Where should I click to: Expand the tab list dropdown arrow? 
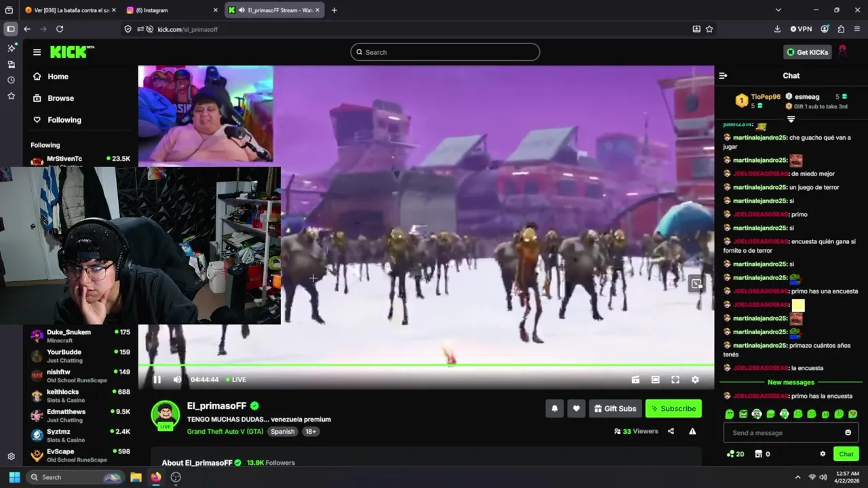[778, 10]
